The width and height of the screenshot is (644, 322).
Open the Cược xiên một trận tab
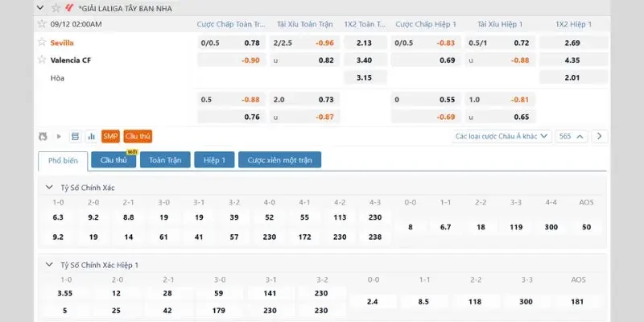coord(279,159)
